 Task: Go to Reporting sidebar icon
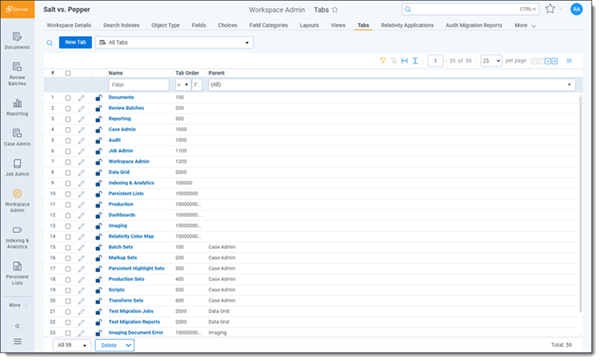(17, 107)
